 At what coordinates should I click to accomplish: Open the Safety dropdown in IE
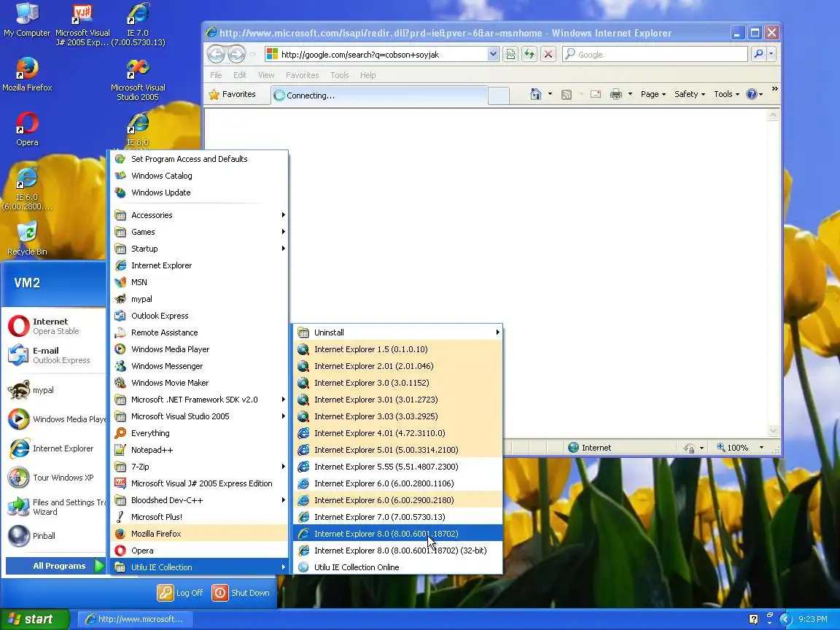[690, 94]
